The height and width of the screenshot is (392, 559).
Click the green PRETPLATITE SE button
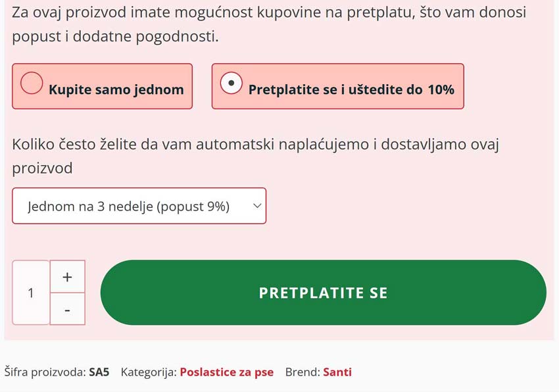324,293
